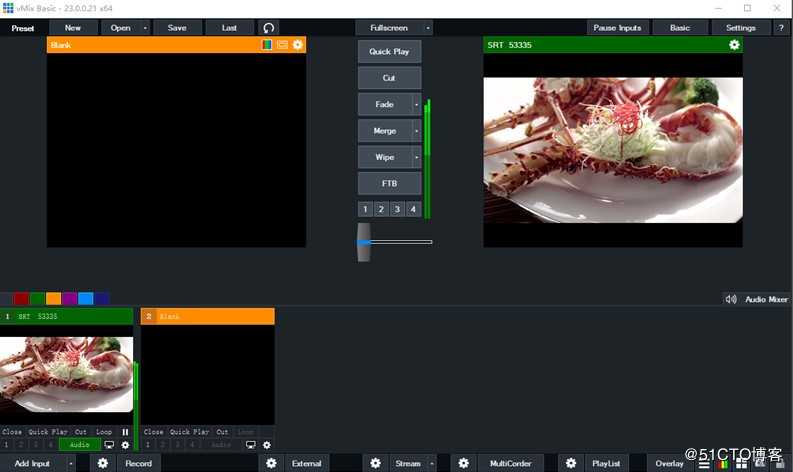Screen dimensions: 793x472
Task: Open the gear settings on SRT 53335 input
Action: pos(125,445)
